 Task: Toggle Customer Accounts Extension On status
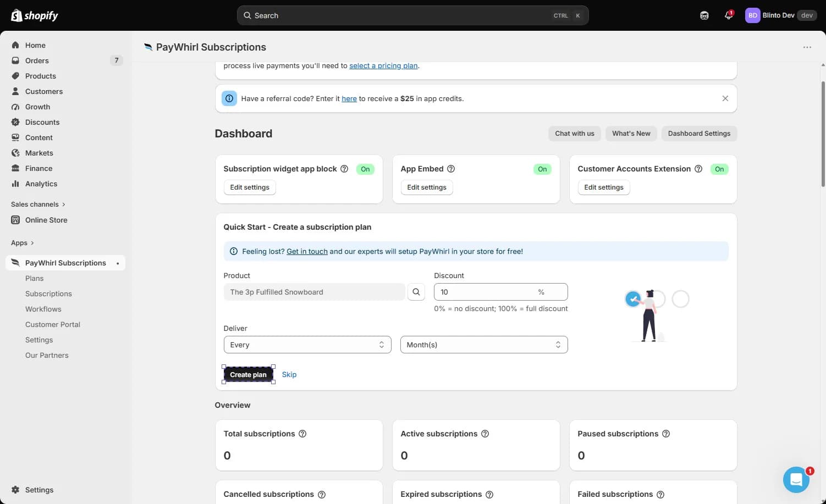click(719, 169)
